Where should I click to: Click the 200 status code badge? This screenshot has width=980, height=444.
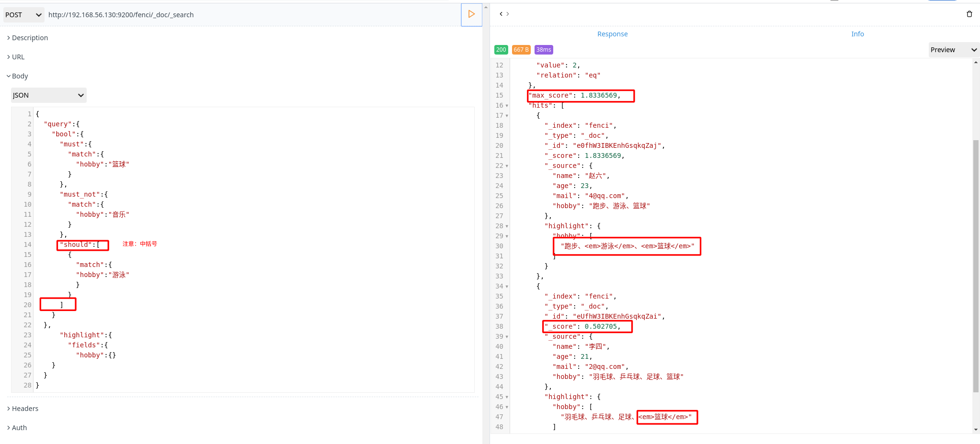tap(501, 49)
